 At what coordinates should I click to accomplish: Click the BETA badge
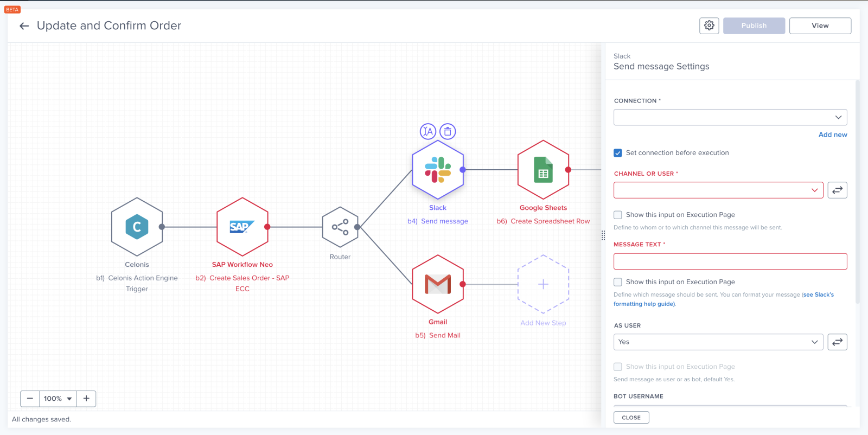tap(12, 10)
